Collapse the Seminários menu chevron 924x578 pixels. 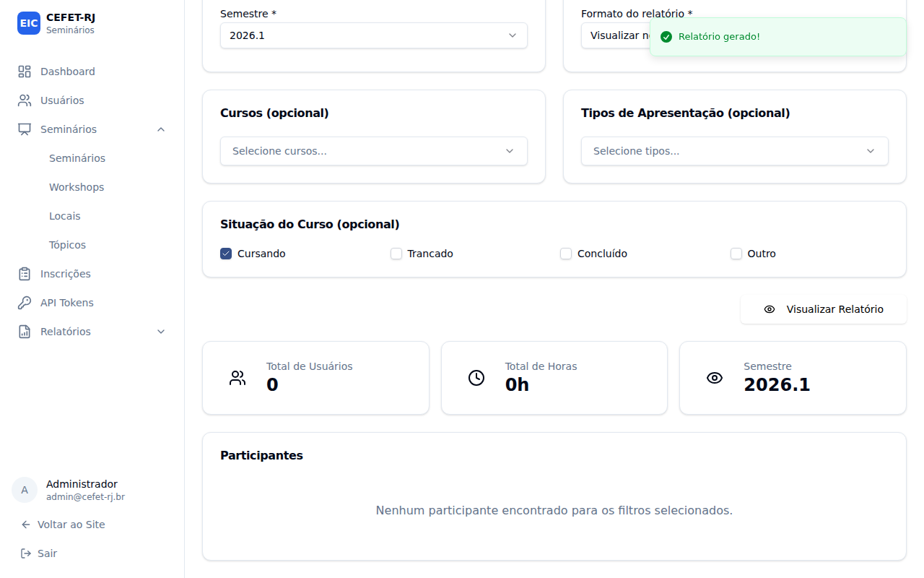coord(161,129)
